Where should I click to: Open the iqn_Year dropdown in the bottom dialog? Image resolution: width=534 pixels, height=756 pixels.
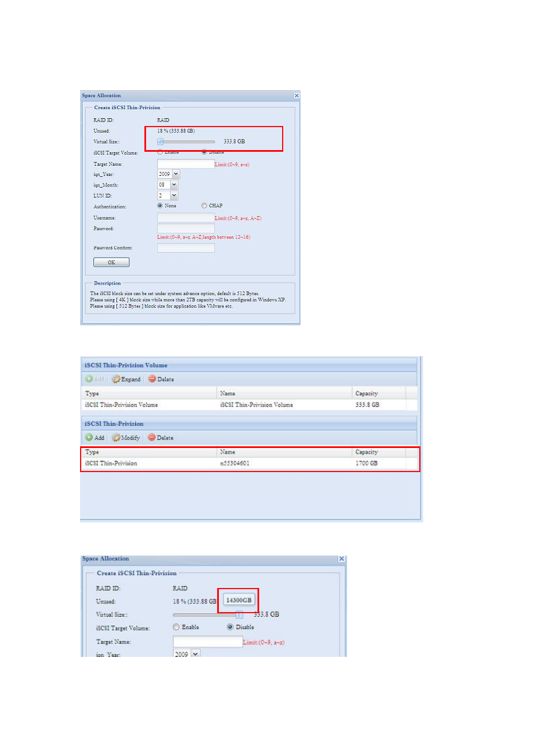(x=195, y=654)
